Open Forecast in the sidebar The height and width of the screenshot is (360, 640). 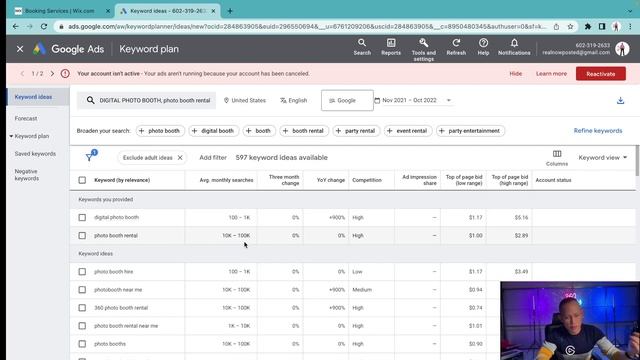[x=26, y=118]
